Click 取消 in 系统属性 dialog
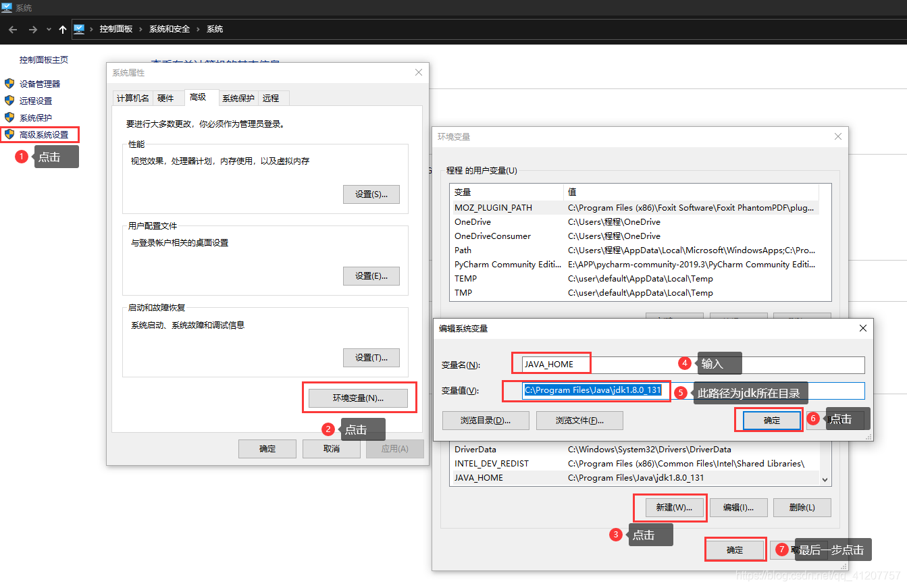907x588 pixels. 332,449
